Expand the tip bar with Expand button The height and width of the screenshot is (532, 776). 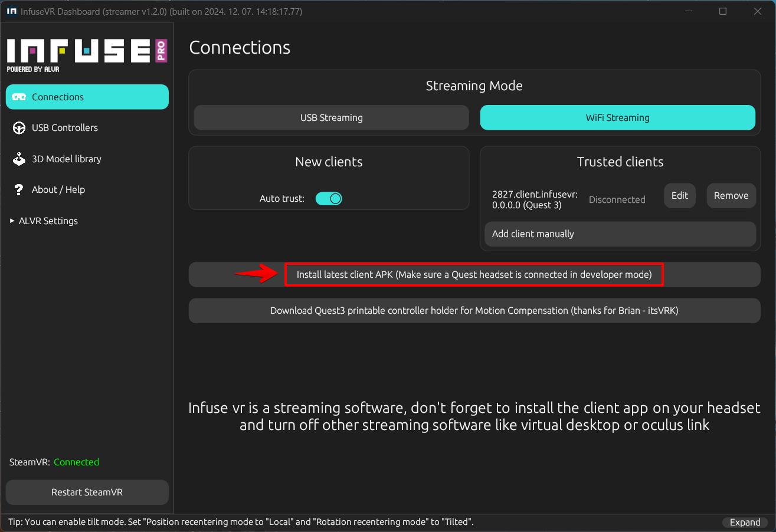[745, 522]
